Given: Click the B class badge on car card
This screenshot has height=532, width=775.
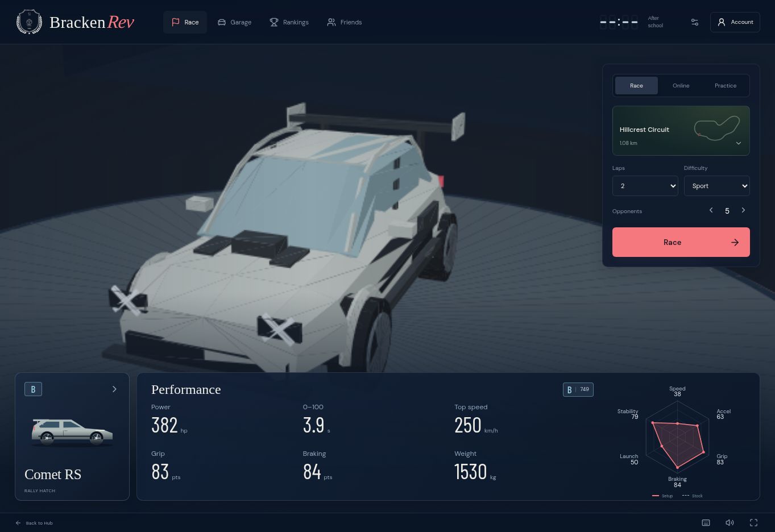Looking at the screenshot, I should click(x=33, y=389).
